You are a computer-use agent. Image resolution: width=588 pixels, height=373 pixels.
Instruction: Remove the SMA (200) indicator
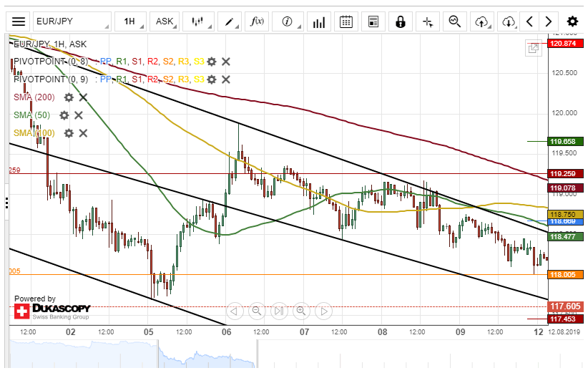point(83,97)
